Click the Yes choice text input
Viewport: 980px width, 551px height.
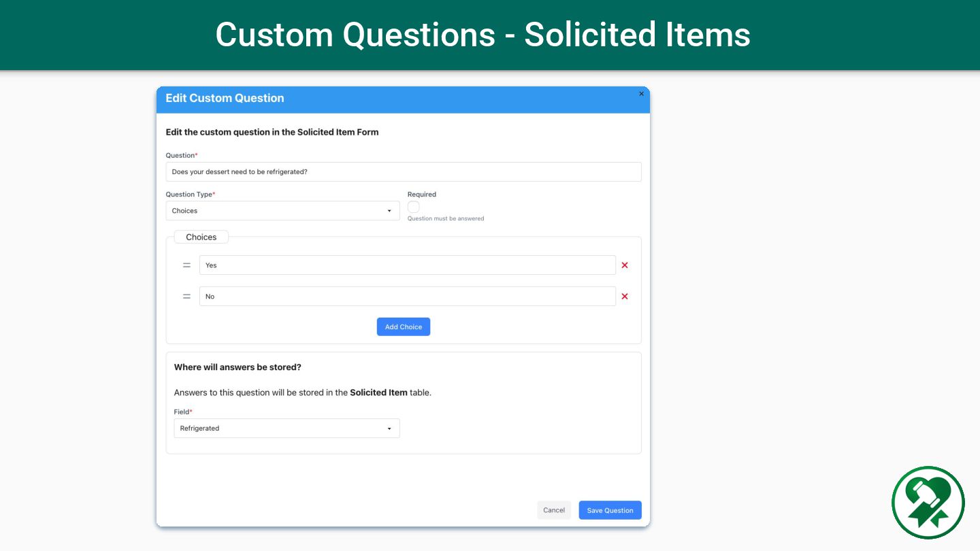[x=407, y=265]
